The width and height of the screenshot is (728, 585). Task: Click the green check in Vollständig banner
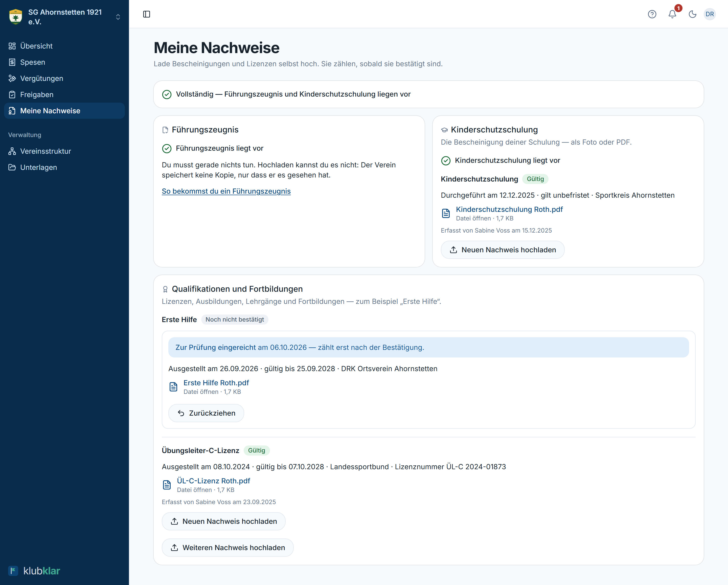tap(167, 95)
